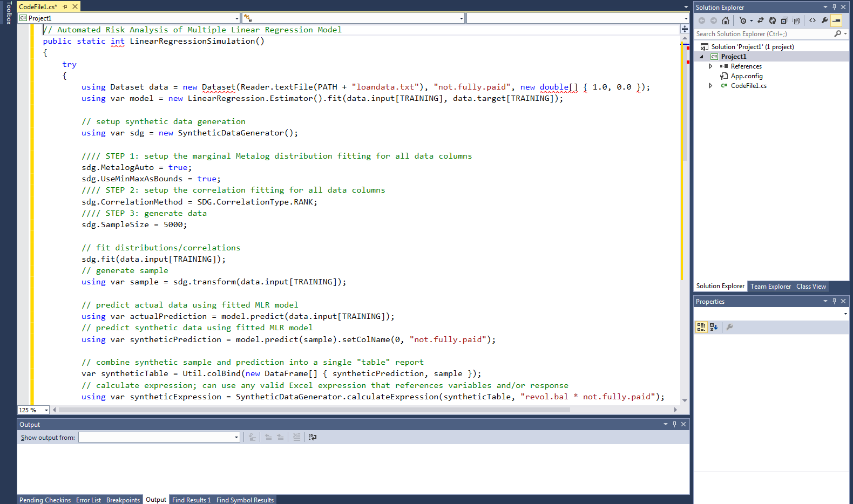Click the editor split-window handle icon
Viewport: 853px width, 504px height.
685,29
